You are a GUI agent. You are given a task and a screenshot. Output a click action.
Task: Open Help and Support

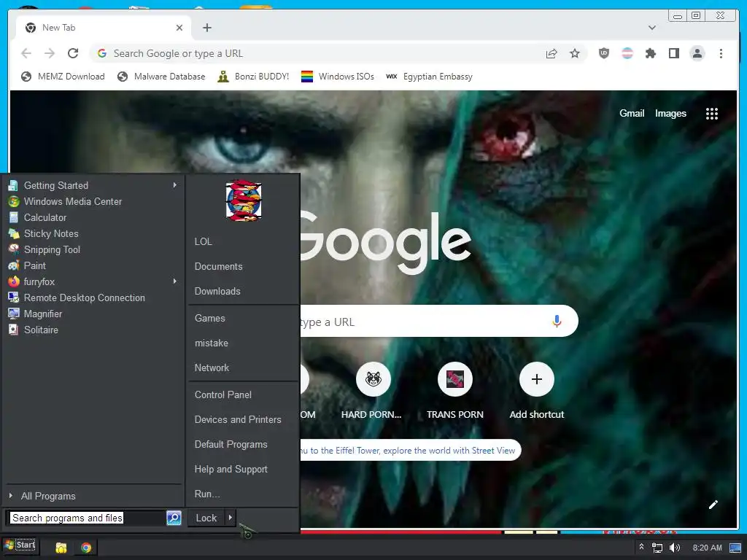pos(231,469)
